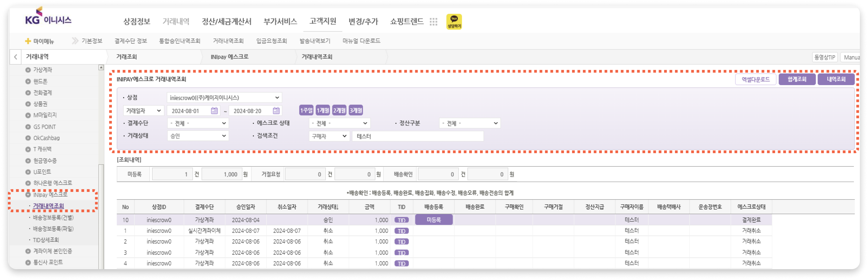Open the end date calendar picker
The width and height of the screenshot is (868, 280).
[276, 110]
